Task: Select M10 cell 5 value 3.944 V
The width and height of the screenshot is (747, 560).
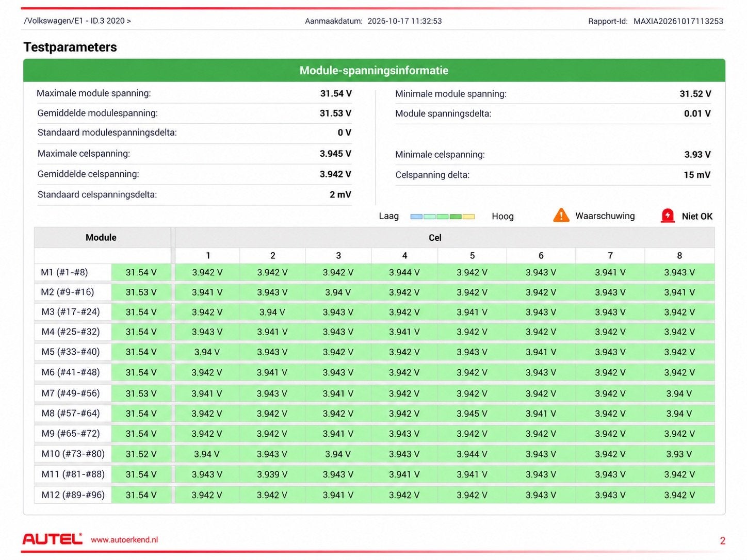Action: 472,454
